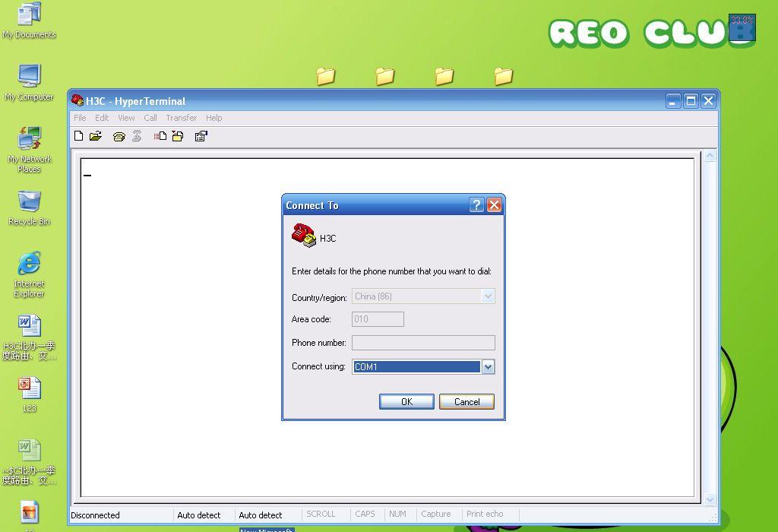Click the Disconnected status bar text
The height and width of the screenshot is (532, 778).
point(95,515)
